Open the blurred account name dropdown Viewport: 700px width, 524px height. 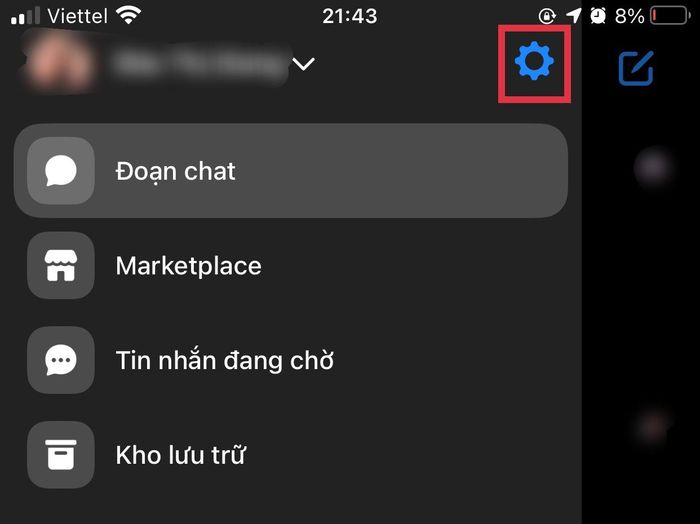[200, 63]
